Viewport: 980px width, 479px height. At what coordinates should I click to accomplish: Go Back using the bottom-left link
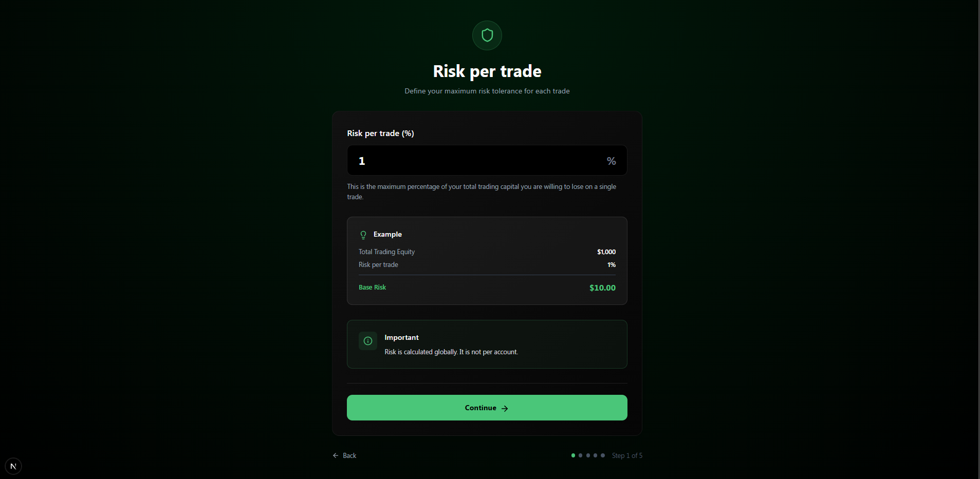(x=344, y=455)
